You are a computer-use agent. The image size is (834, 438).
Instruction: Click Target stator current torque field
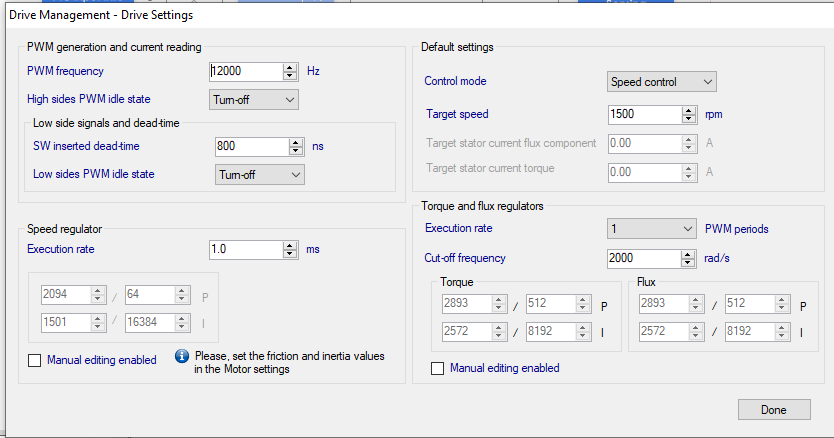[x=646, y=172]
